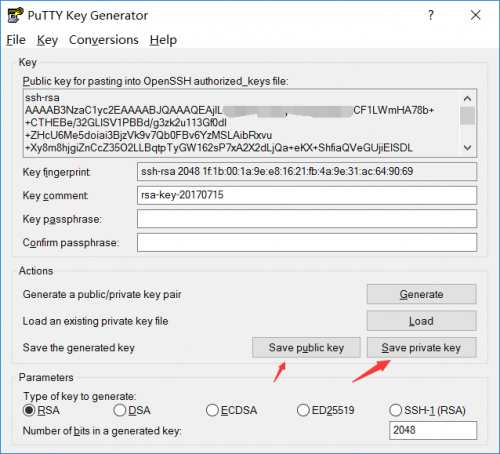Open the File menu
Screen dimensions: 500x454
click(x=16, y=40)
